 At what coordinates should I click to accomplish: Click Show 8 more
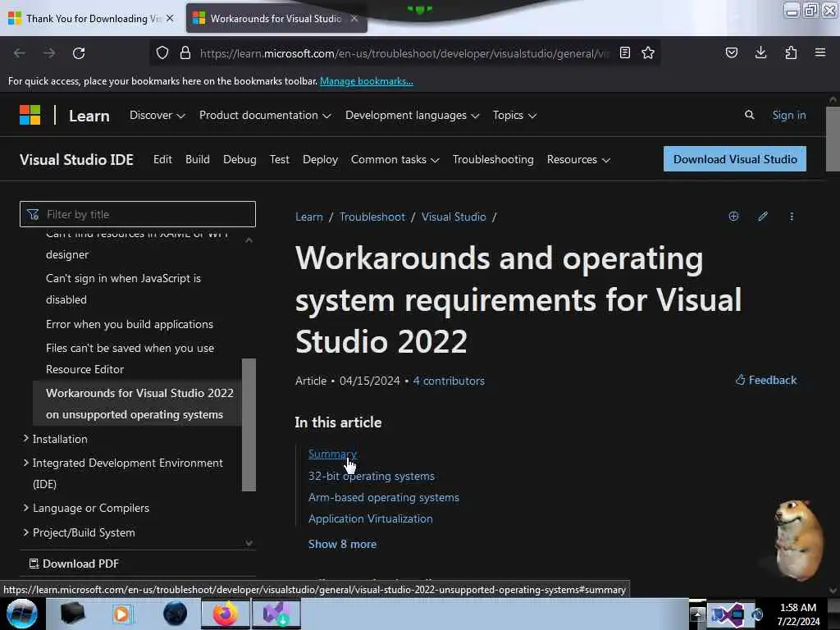[342, 545]
